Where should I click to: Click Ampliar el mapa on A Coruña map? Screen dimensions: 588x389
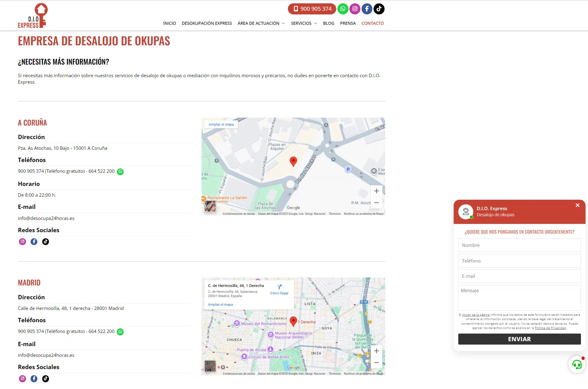221,124
